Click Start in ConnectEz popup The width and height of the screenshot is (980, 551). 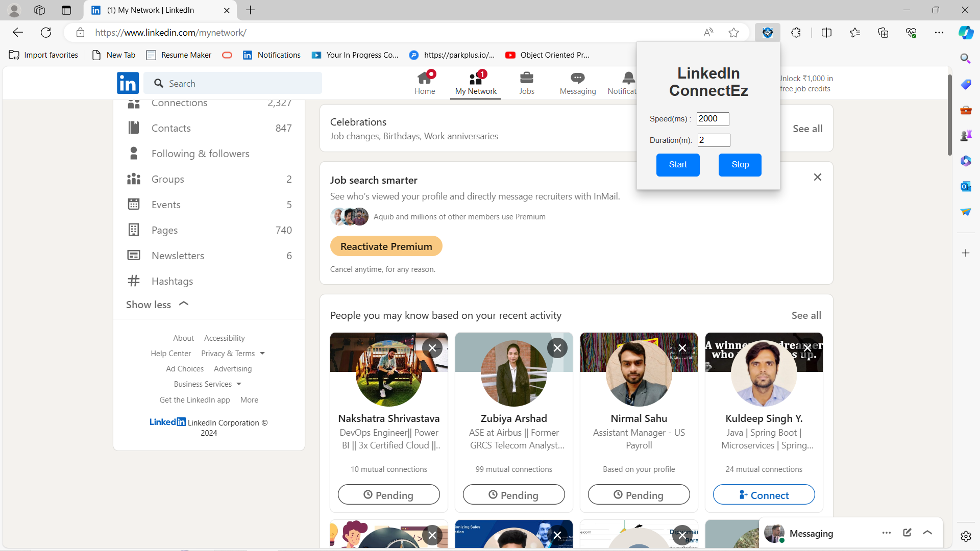coord(678,165)
